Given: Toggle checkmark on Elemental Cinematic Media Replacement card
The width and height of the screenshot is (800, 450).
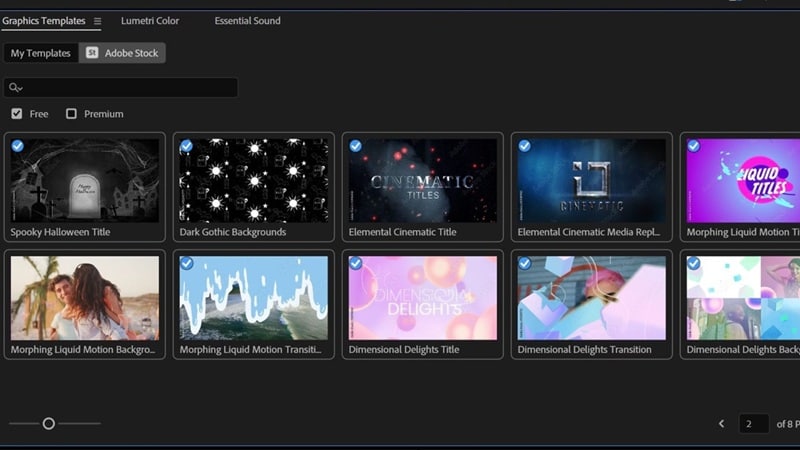Looking at the screenshot, I should [524, 146].
